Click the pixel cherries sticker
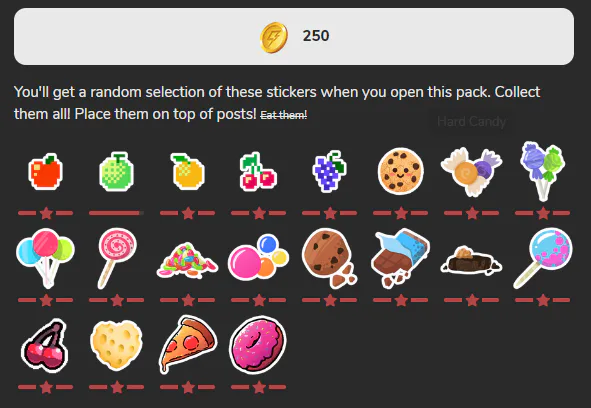591x408 pixels. pos(258,172)
